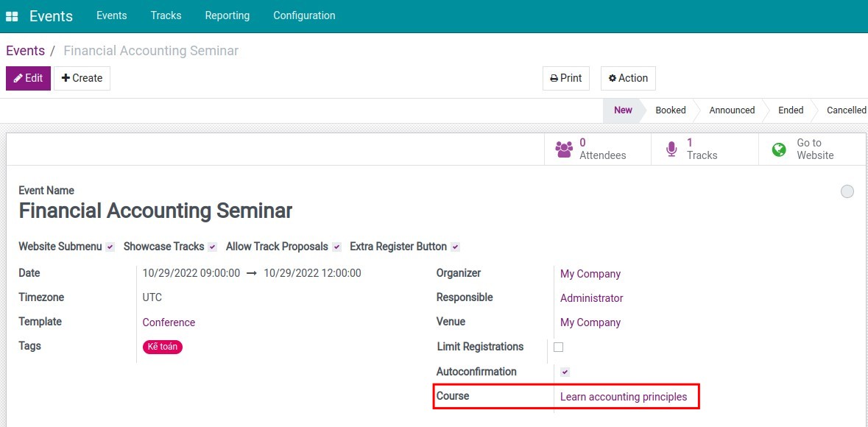Click the kanban status circle indicator
The image size is (868, 427).
pos(847,191)
